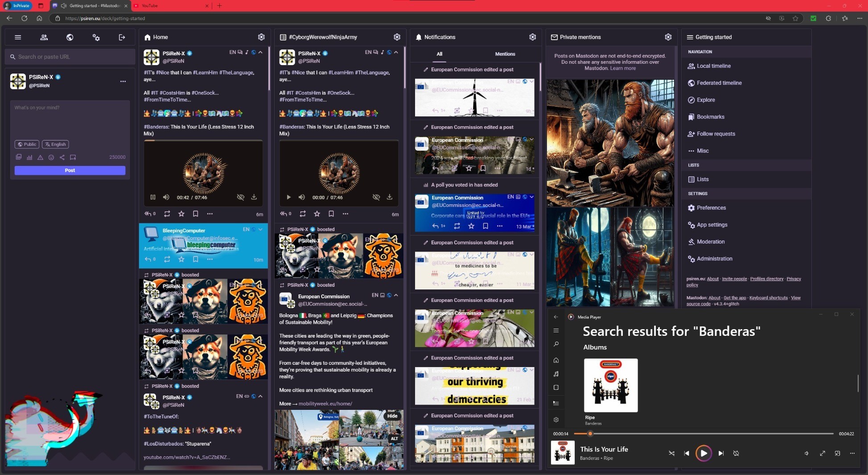Click the Search or paste URL field
868x475 pixels.
coord(70,57)
